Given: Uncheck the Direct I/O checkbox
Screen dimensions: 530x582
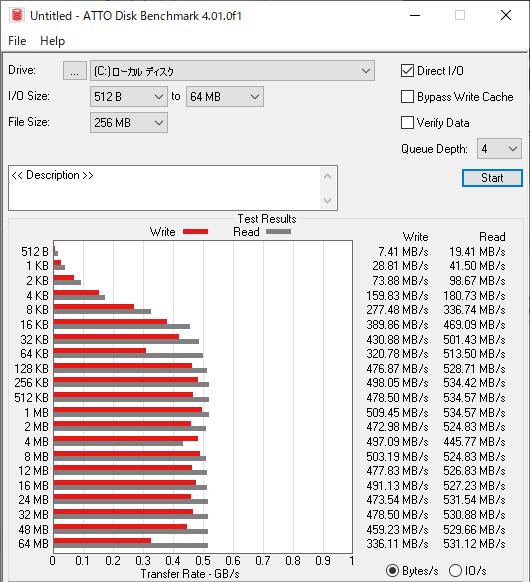Looking at the screenshot, I should coord(407,71).
